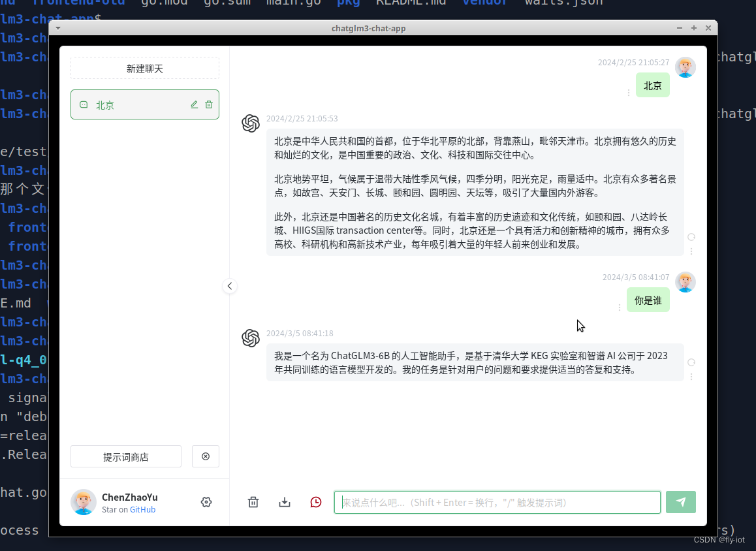
Task: Click the ChenZhaoYu profile avatar
Action: 84,502
